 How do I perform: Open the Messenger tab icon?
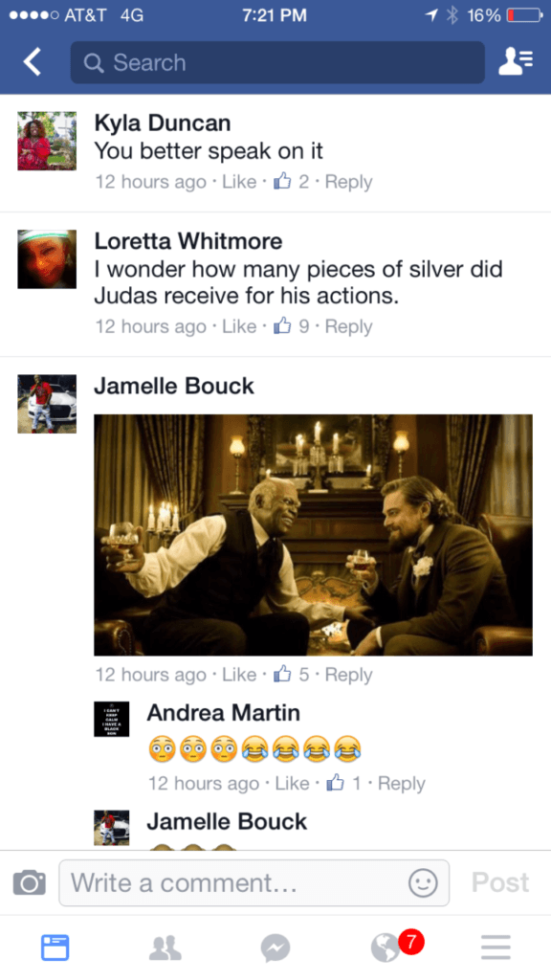275,947
